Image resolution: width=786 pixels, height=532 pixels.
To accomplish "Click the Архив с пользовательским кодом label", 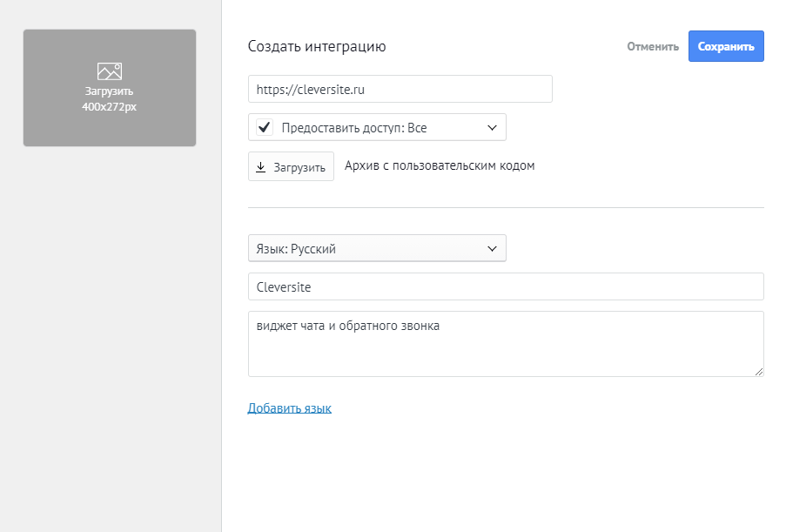I will (x=440, y=166).
